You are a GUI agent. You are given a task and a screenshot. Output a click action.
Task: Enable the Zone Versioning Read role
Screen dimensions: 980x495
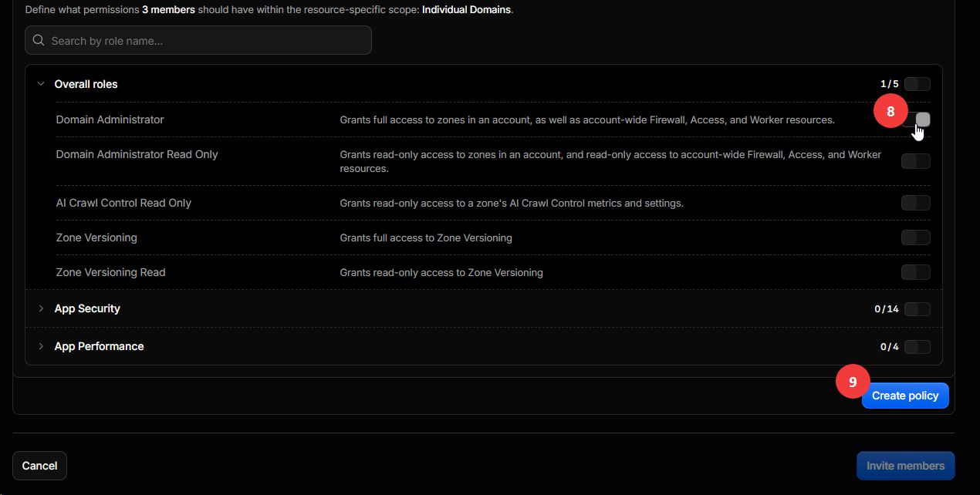916,272
